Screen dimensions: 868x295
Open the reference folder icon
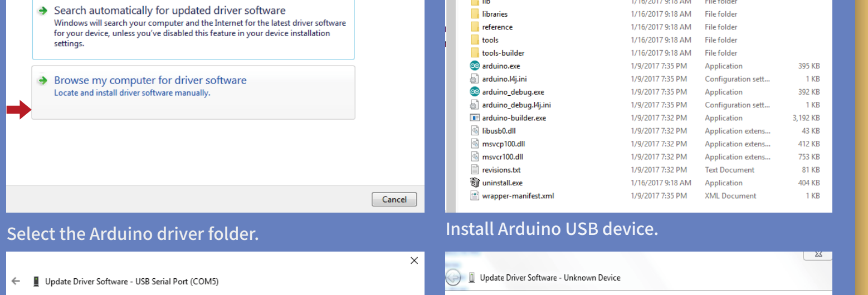[x=475, y=27]
